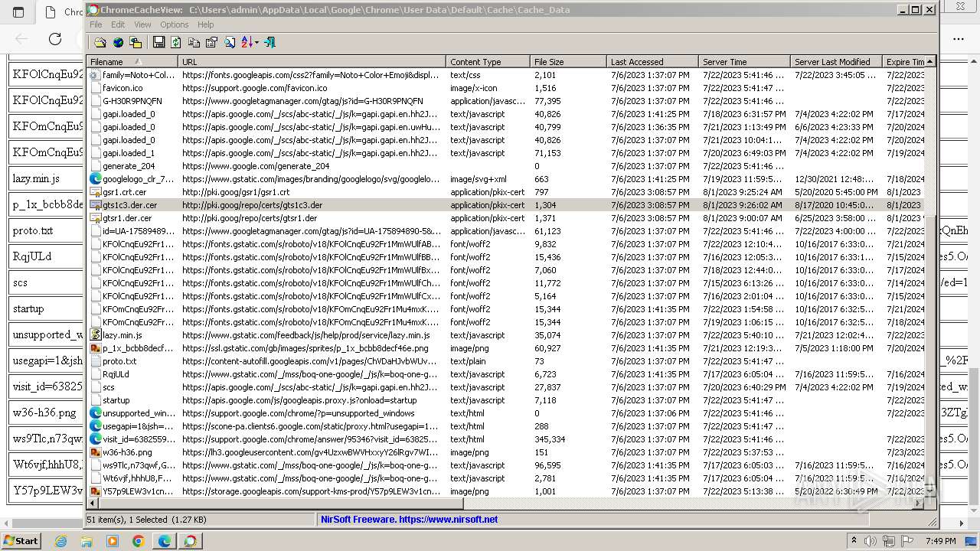The height and width of the screenshot is (551, 980).
Task: Select the gapi.loaded_1 row
Action: (505, 153)
